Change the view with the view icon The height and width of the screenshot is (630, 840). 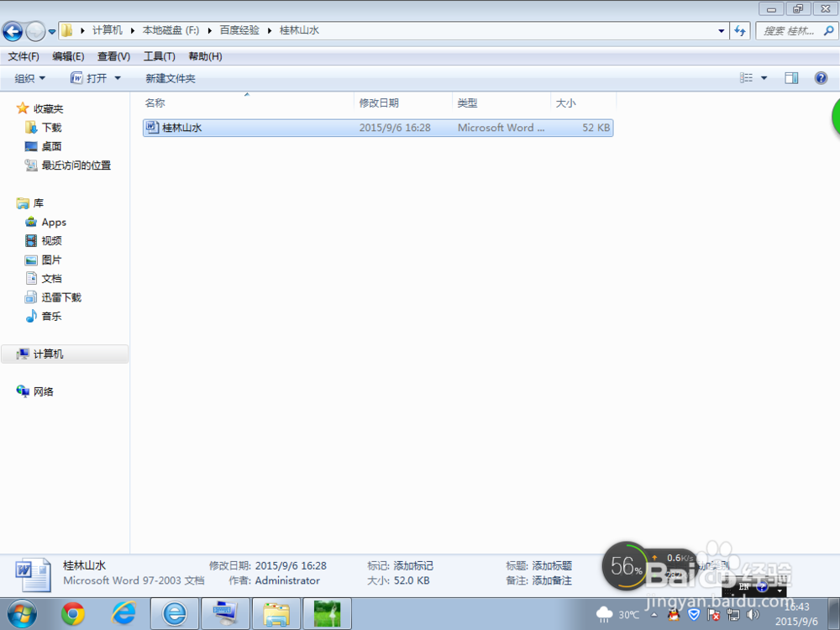click(x=746, y=78)
